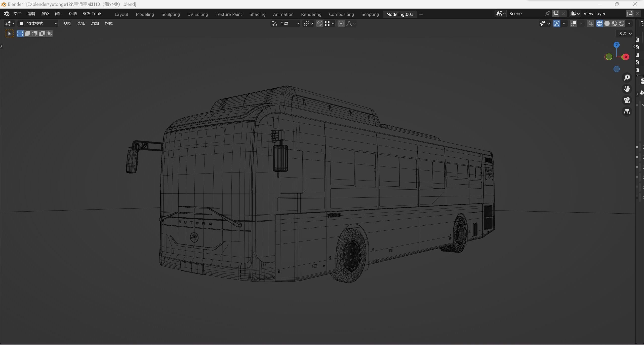
Task: Toggle snapping magnet icon
Action: pos(319,23)
